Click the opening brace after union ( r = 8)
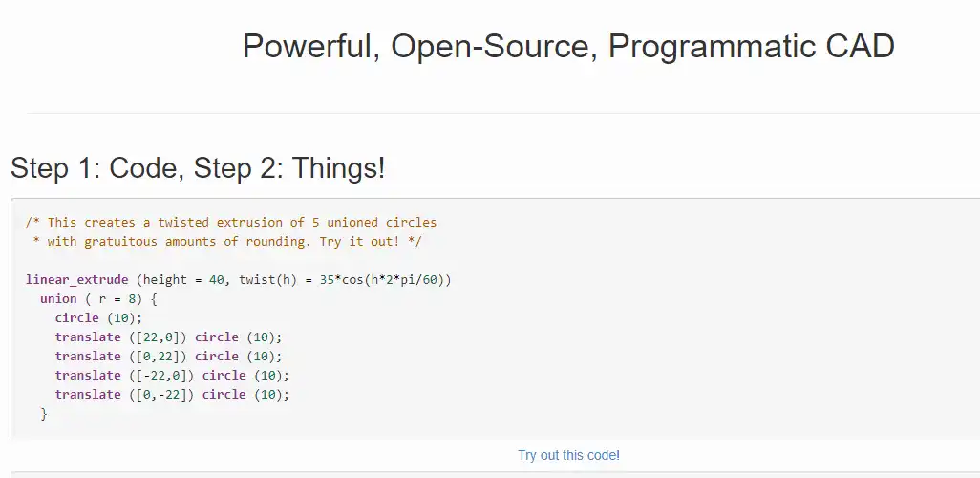980x478 pixels. (154, 299)
